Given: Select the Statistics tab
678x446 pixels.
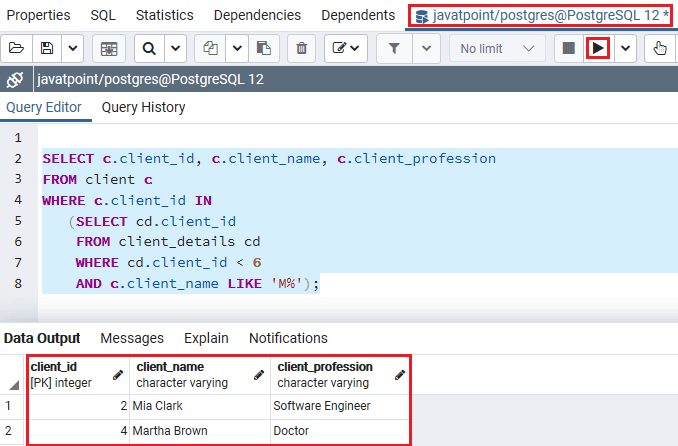Looking at the screenshot, I should tap(164, 15).
